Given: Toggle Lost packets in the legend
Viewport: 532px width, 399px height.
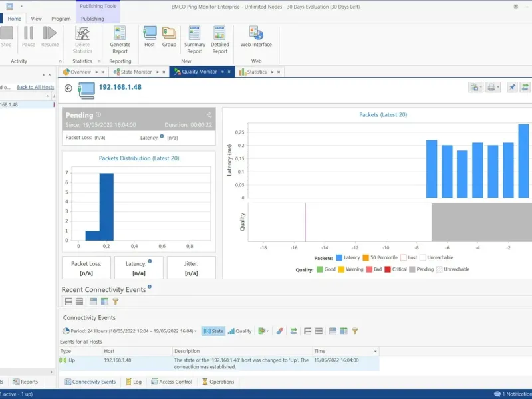Looking at the screenshot, I should point(408,258).
